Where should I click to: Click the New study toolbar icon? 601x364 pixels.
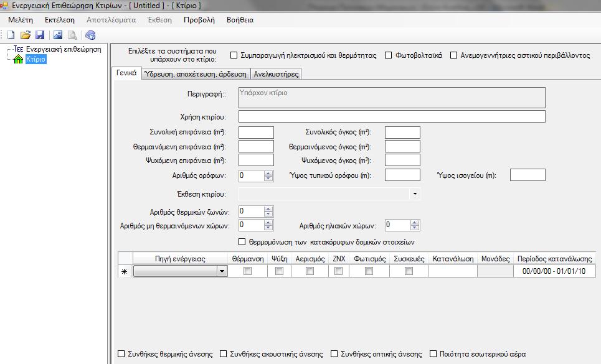(x=11, y=35)
